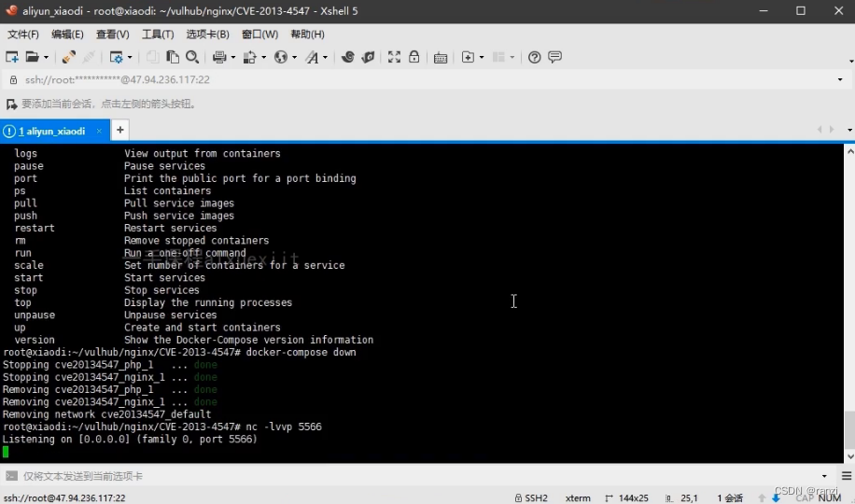Expand the Encoding globe dropdown arrow
Screen dimensions: 855x504
tap(294, 57)
